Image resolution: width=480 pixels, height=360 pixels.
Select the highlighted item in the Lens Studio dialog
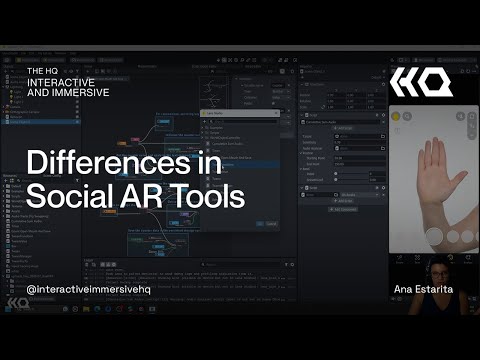coord(240,165)
